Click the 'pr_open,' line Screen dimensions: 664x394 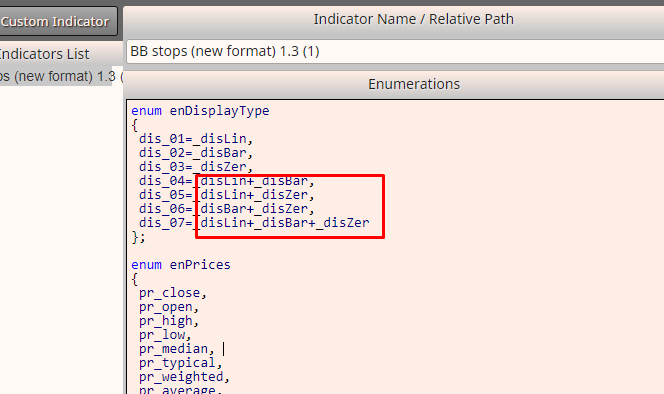169,307
